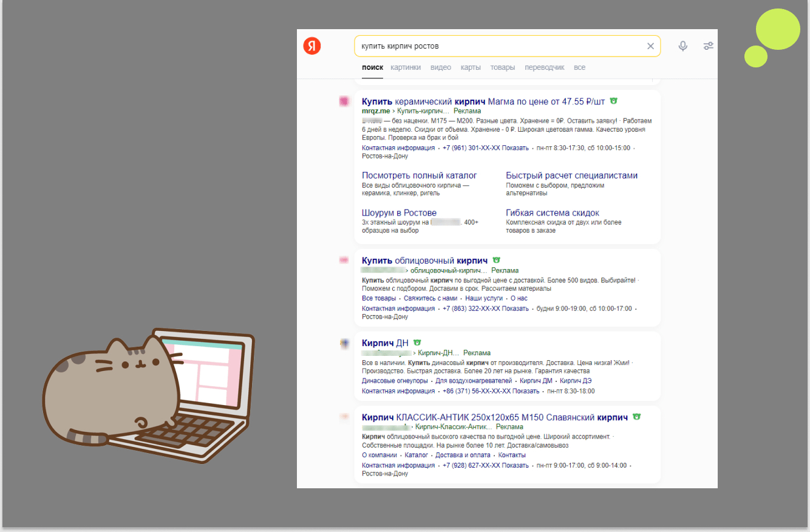Switch to the "товары" tab
The height and width of the screenshot is (532, 810).
503,67
